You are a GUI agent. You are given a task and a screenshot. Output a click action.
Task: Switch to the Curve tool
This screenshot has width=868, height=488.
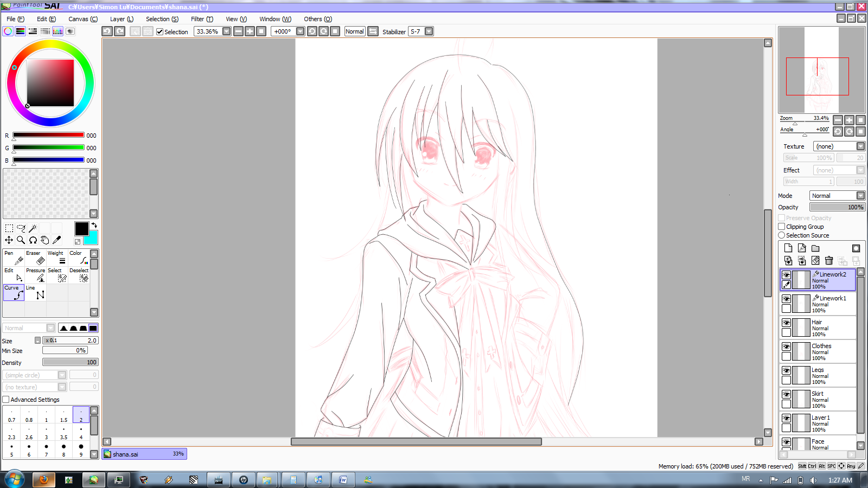pos(14,292)
